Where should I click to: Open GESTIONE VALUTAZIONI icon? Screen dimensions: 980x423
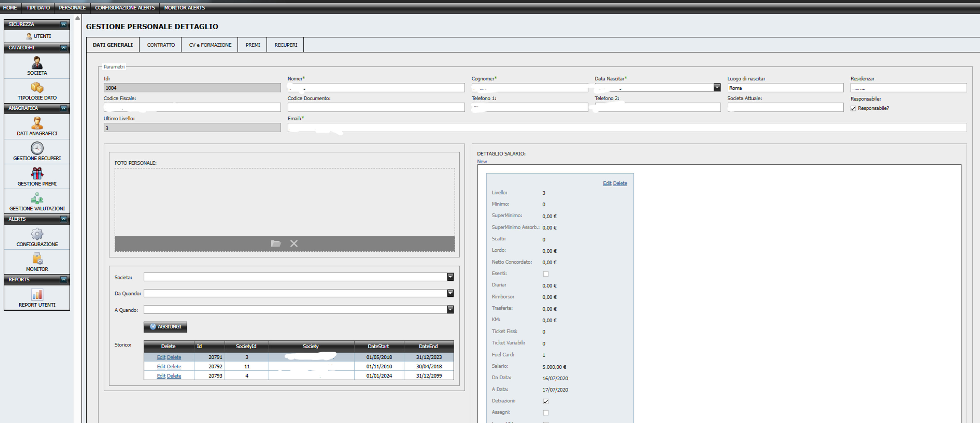point(37,198)
